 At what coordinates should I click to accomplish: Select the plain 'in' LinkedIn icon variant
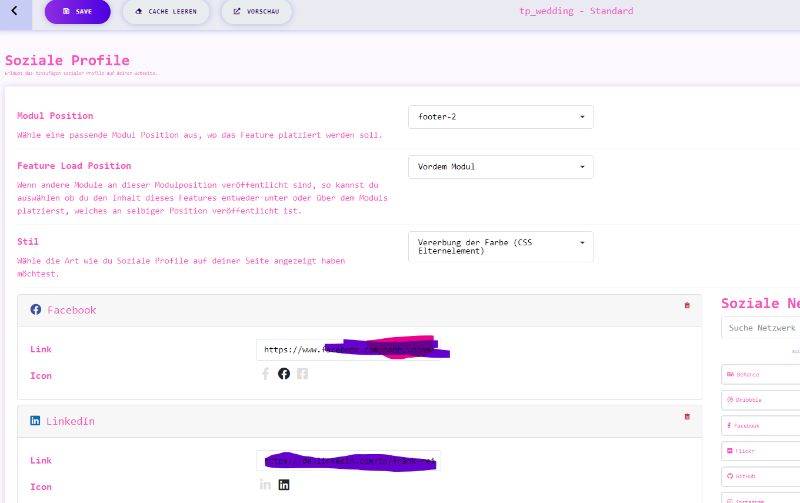pyautogui.click(x=265, y=485)
